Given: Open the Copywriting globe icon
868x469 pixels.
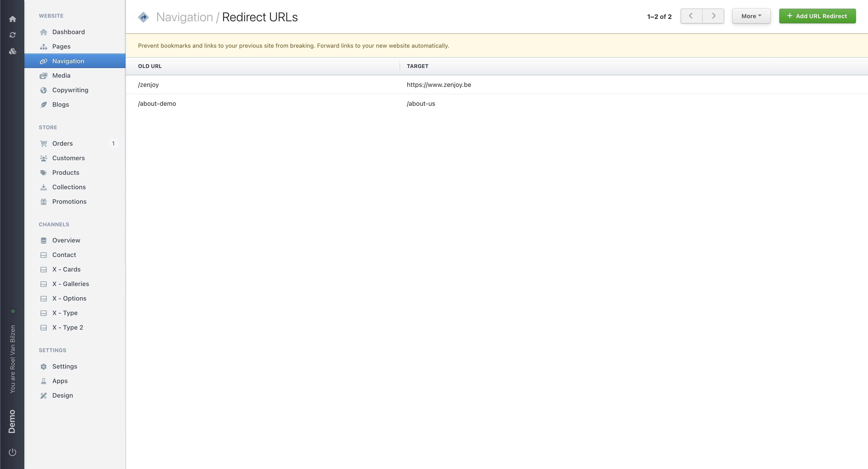Looking at the screenshot, I should click(44, 90).
